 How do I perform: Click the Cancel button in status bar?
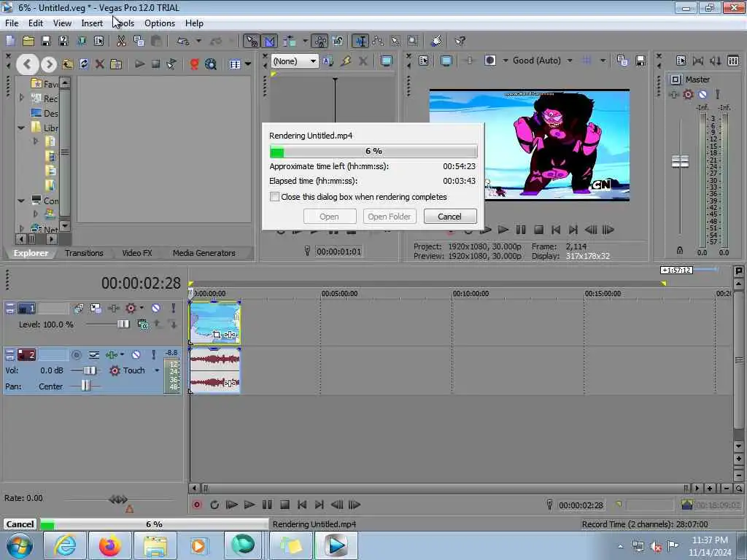[20, 524]
